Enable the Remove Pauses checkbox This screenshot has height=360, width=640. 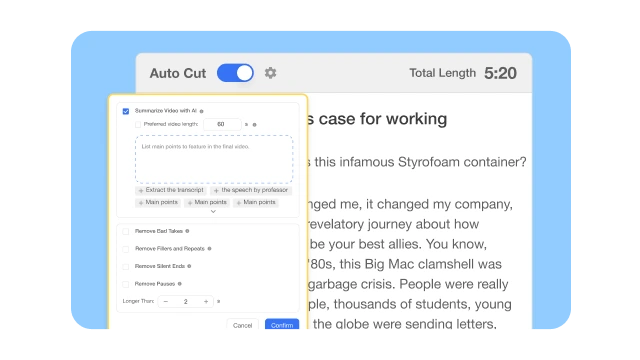tap(126, 284)
